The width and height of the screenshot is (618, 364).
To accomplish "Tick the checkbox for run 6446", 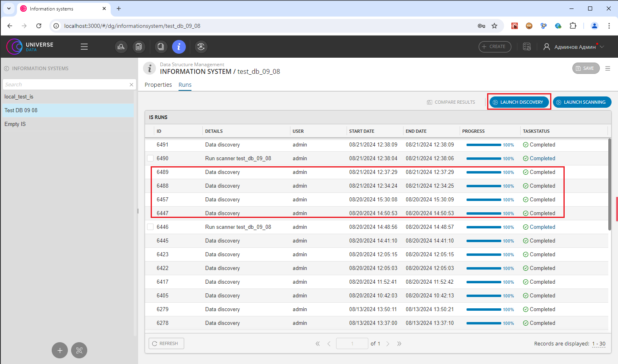I will 150,227.
